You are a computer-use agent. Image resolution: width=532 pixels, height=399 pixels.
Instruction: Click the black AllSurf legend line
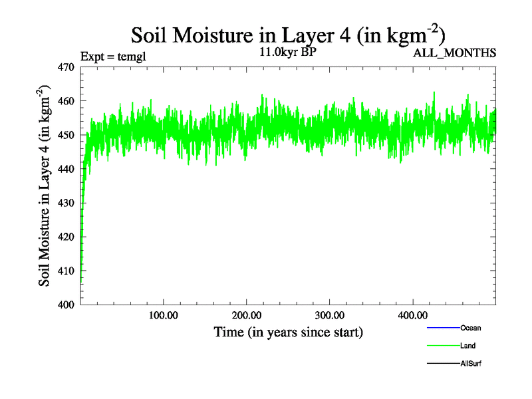click(443, 364)
